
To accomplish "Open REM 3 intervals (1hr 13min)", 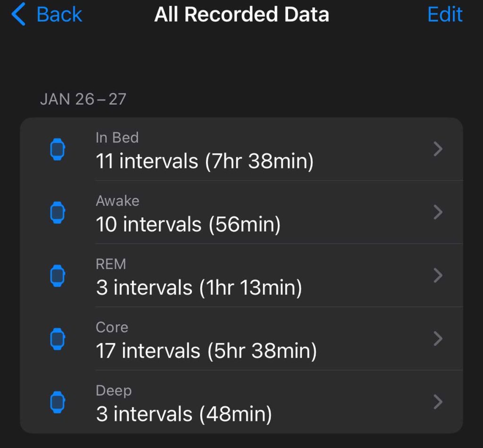I will point(199,287).
